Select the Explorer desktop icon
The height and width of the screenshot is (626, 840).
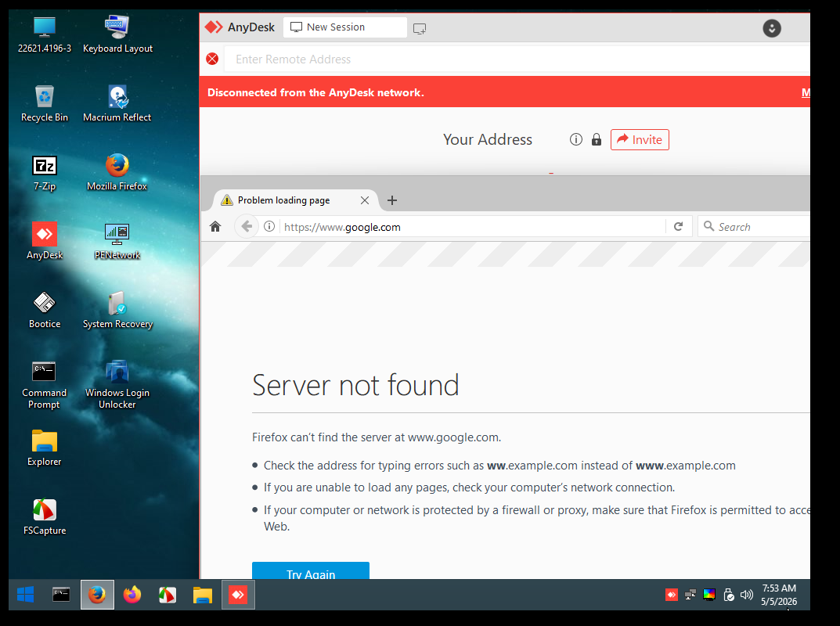tap(45, 448)
